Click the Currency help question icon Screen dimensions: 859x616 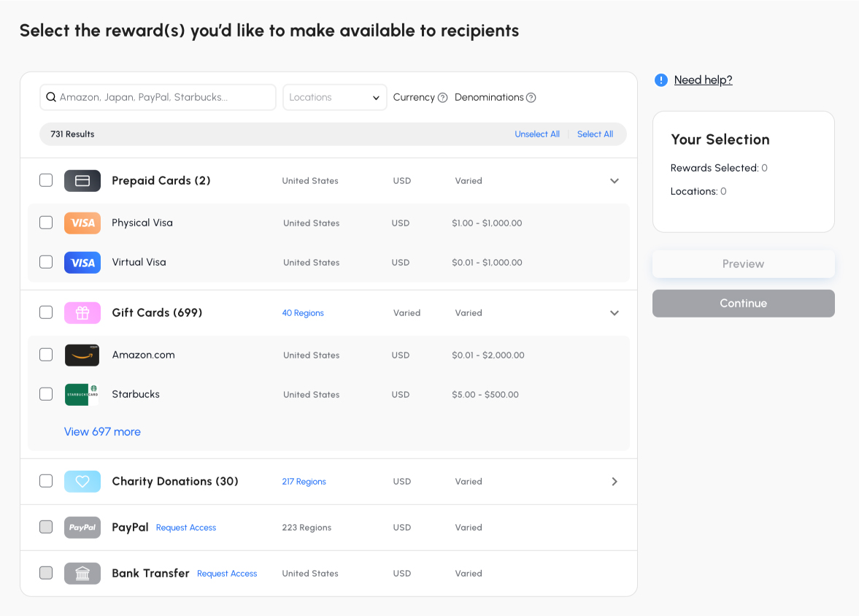coord(442,98)
